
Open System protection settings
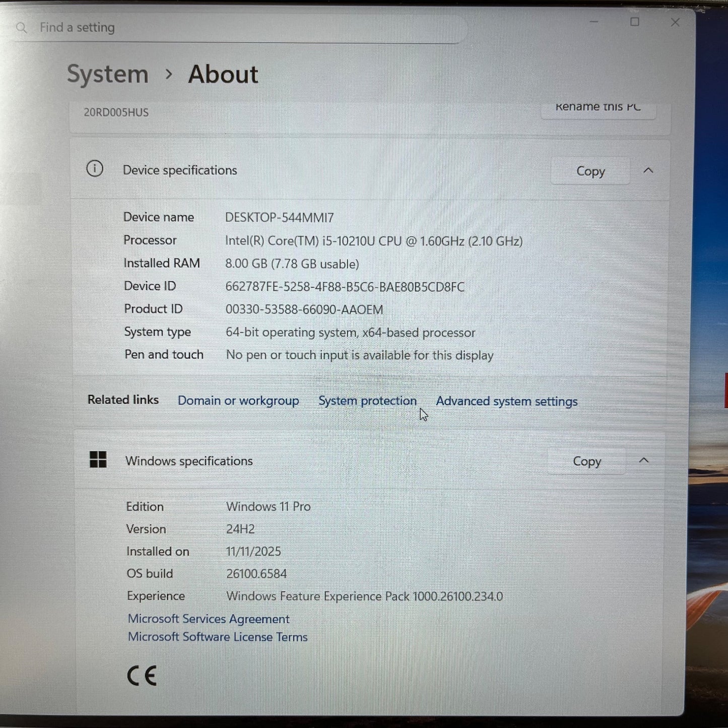coord(367,401)
